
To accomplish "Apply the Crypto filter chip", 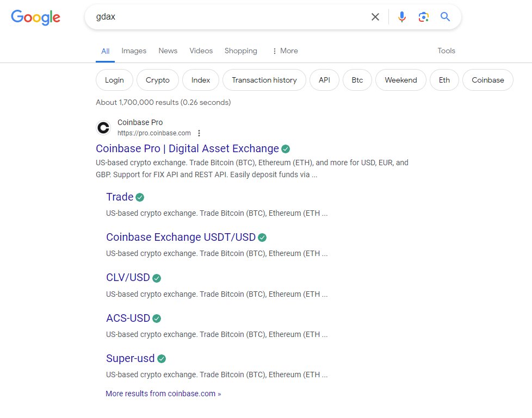I will click(x=157, y=80).
